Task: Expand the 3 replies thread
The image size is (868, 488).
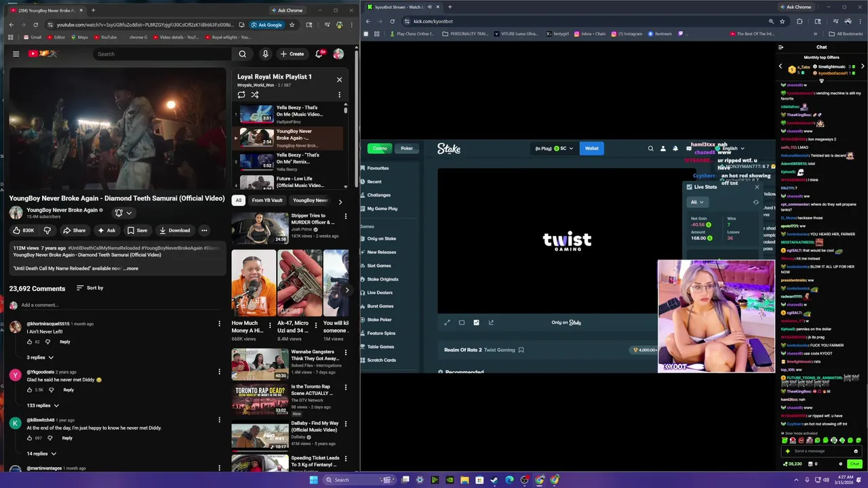Action: (x=40, y=357)
